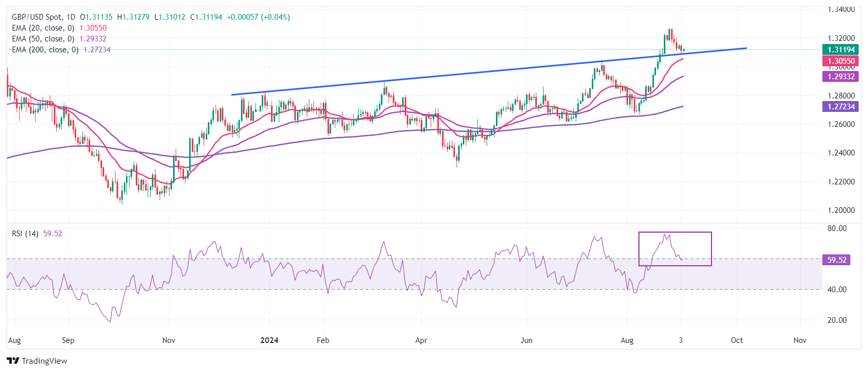868x372 pixels.
Task: Click the Feb label on time axis
Action: point(323,340)
